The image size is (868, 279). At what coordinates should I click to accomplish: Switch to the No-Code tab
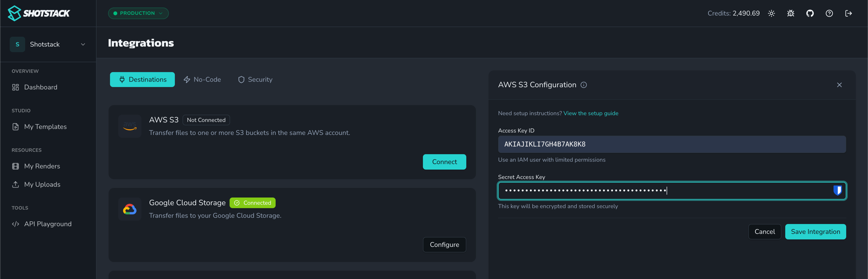(202, 79)
